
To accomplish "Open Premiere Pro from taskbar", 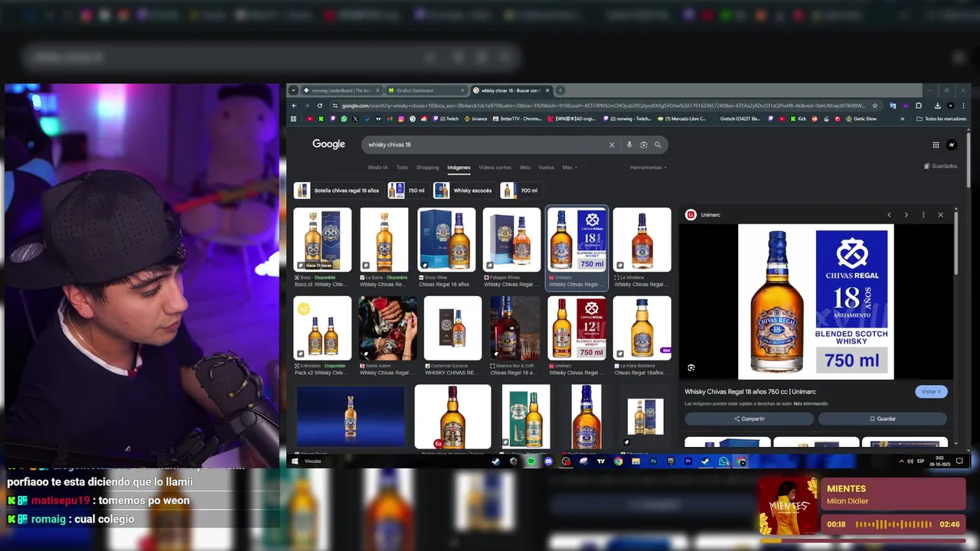I will click(x=688, y=461).
